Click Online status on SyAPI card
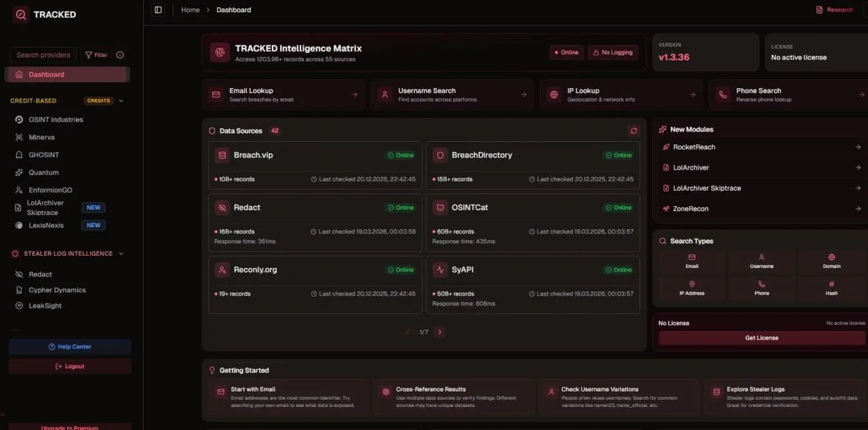 pos(618,270)
